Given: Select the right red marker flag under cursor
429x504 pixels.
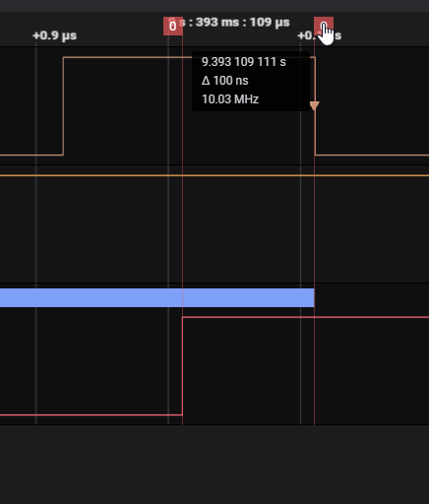Looking at the screenshot, I should coord(324,26).
